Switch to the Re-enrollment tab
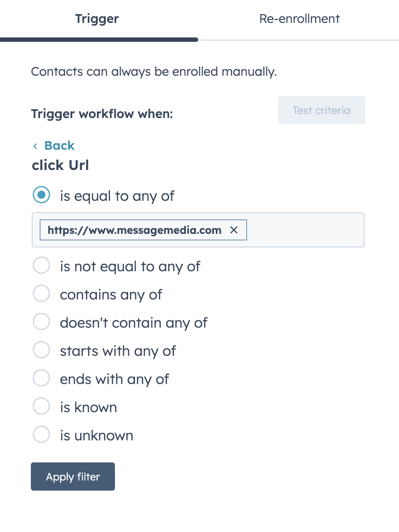The image size is (399, 532). pyautogui.click(x=299, y=19)
